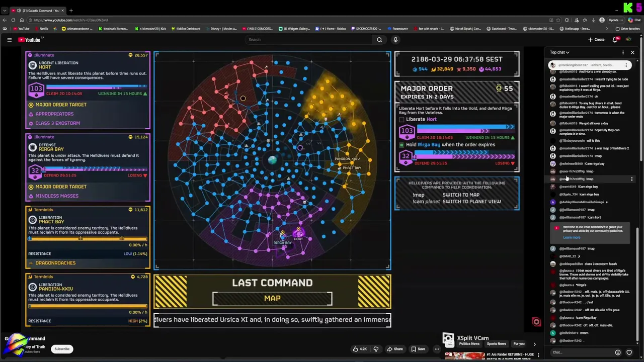The height and width of the screenshot is (362, 644).
Task: Open a new browser tab
Action: pos(71,10)
